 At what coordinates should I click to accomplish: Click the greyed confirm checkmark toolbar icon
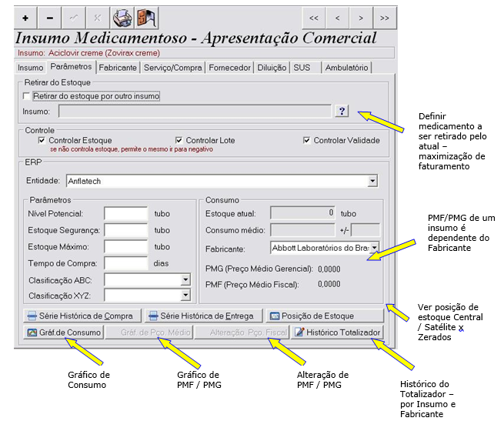pyautogui.click(x=74, y=18)
